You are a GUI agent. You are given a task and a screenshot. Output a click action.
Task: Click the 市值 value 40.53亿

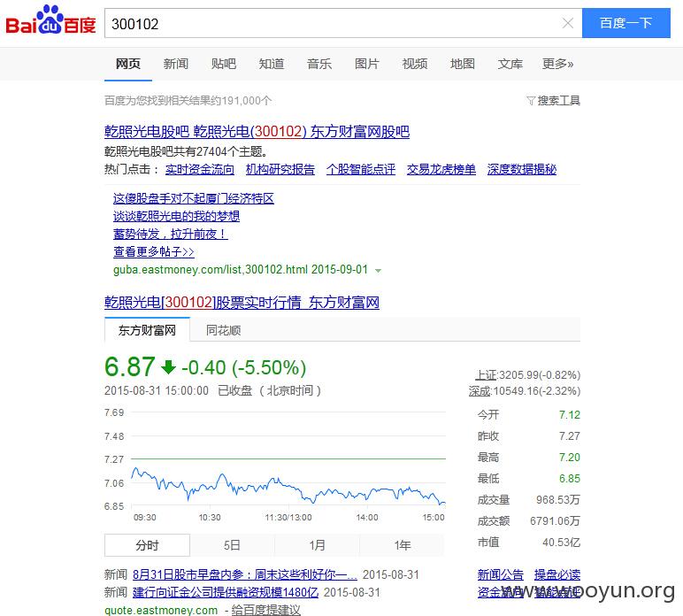[x=562, y=543]
